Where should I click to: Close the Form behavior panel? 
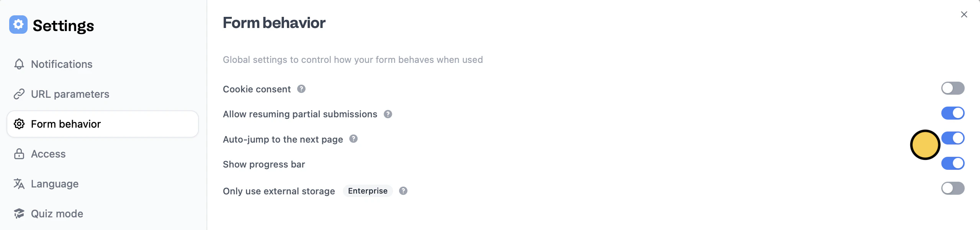tap(964, 14)
